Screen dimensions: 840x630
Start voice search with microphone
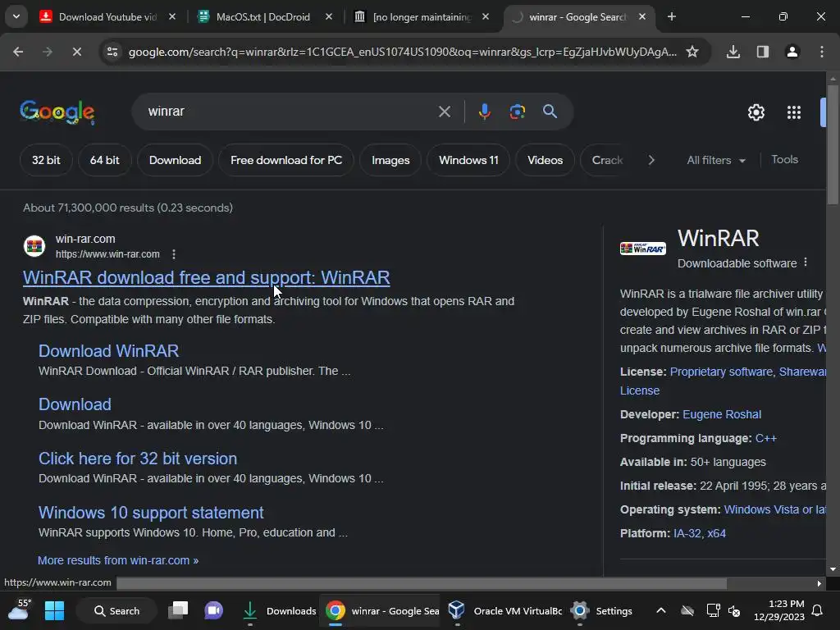click(485, 112)
